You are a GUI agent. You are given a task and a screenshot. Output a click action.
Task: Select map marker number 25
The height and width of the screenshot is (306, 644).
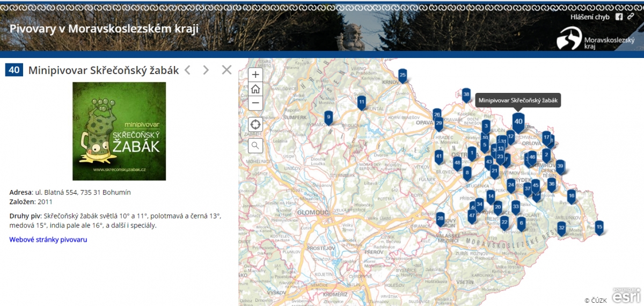pos(402,76)
